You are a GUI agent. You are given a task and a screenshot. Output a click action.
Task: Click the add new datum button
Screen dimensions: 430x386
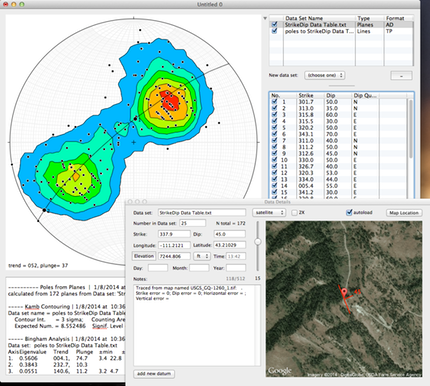pyautogui.click(x=154, y=374)
